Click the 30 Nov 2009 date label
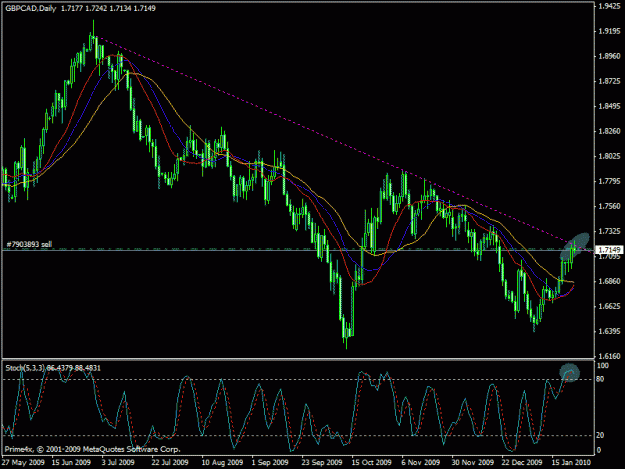625x469 pixels. coord(472,463)
